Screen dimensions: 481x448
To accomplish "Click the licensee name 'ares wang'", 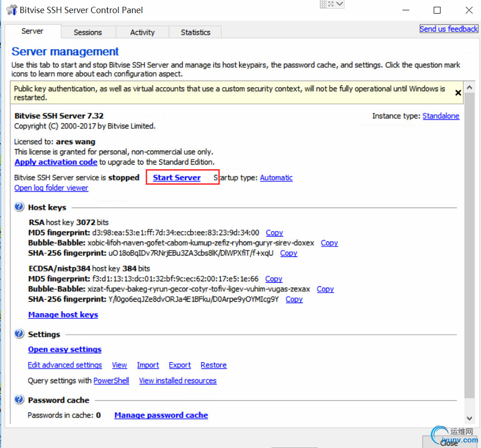I will (76, 142).
